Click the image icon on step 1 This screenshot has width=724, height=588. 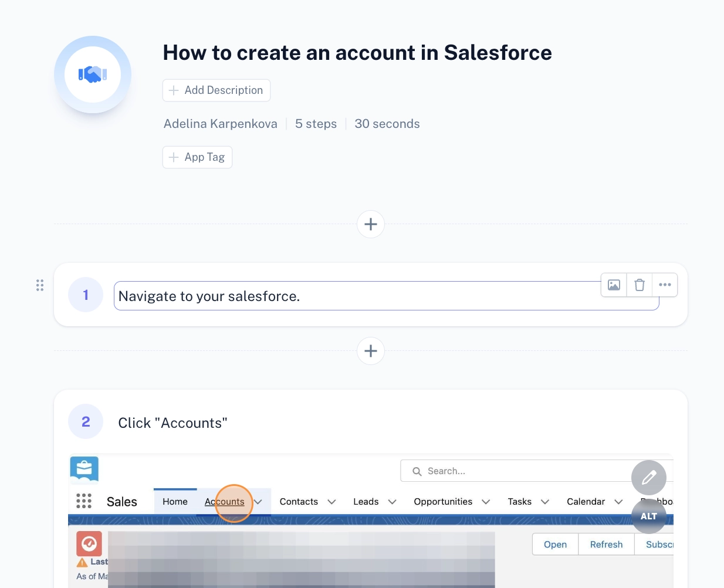614,285
